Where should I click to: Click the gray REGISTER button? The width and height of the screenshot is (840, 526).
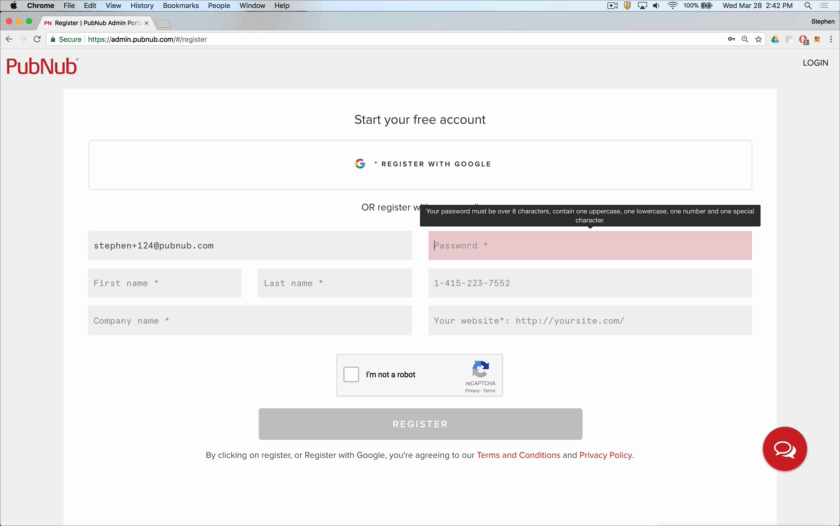(x=421, y=424)
